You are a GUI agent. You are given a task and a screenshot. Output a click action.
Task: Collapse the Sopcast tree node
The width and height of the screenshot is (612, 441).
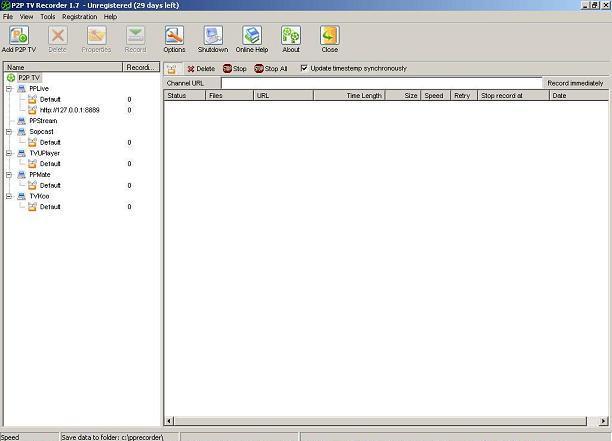[x=9, y=132]
